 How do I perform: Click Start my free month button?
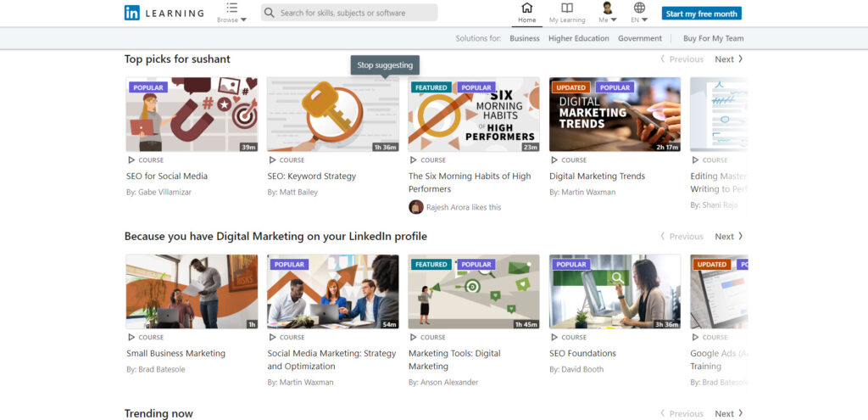(701, 14)
